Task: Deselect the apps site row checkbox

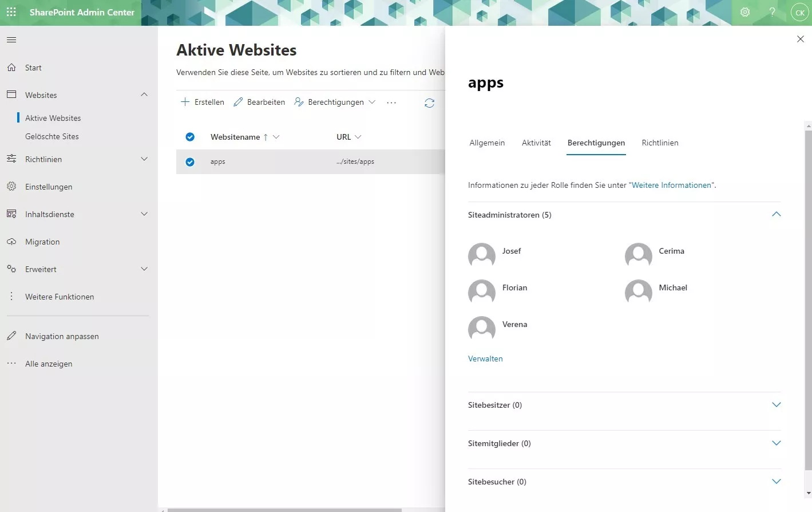Action: tap(190, 162)
